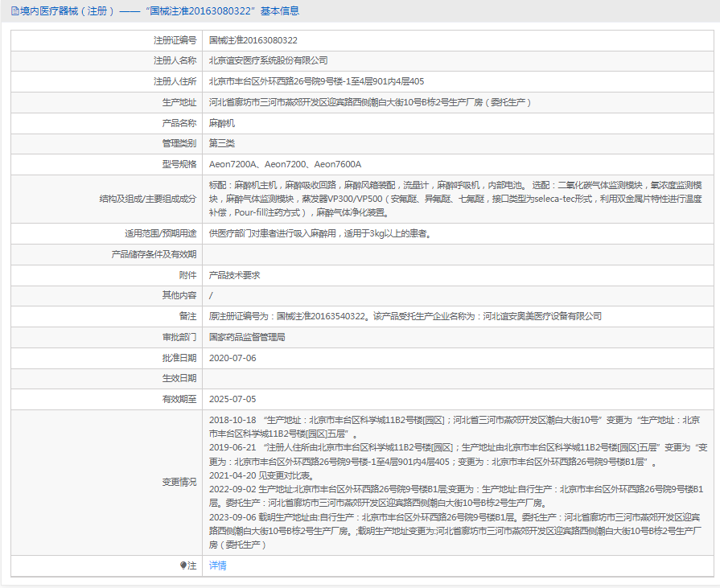Click intended use text 供医疗部门对患者进行吸入麻醉用
Screen dimensions: 720x588
tap(320, 233)
